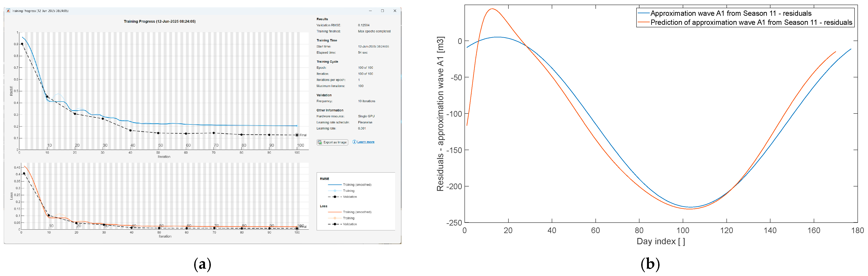Click the Final validation marker on RMSE plot

tap(297, 135)
